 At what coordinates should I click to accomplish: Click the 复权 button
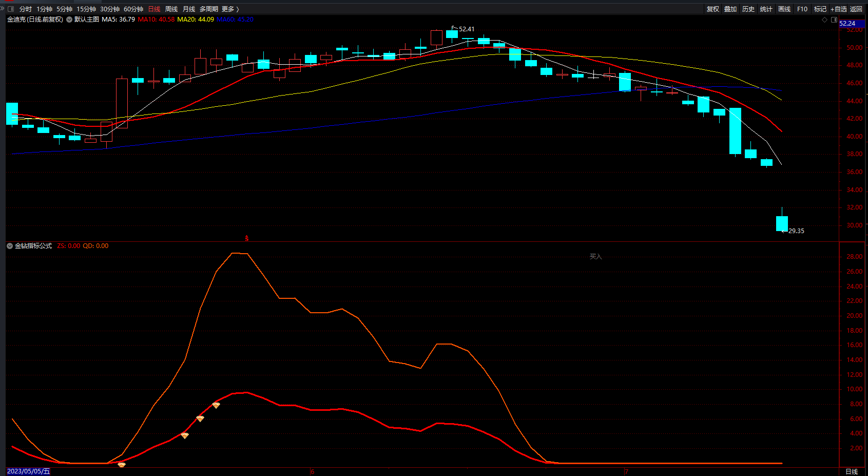tap(712, 9)
